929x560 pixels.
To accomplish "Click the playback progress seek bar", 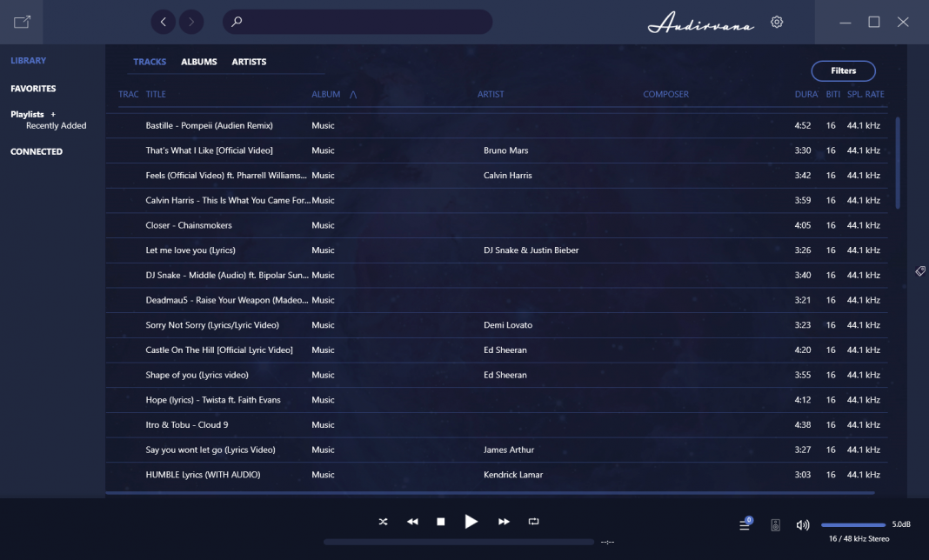I will (458, 542).
